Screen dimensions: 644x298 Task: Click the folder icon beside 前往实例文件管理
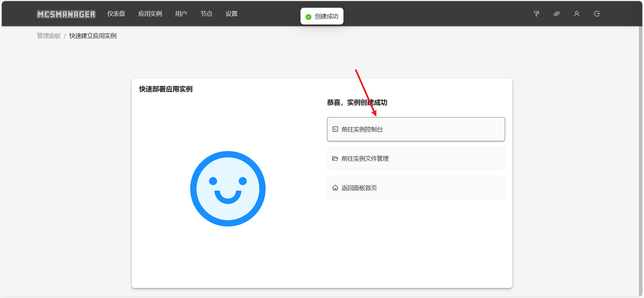click(x=335, y=158)
